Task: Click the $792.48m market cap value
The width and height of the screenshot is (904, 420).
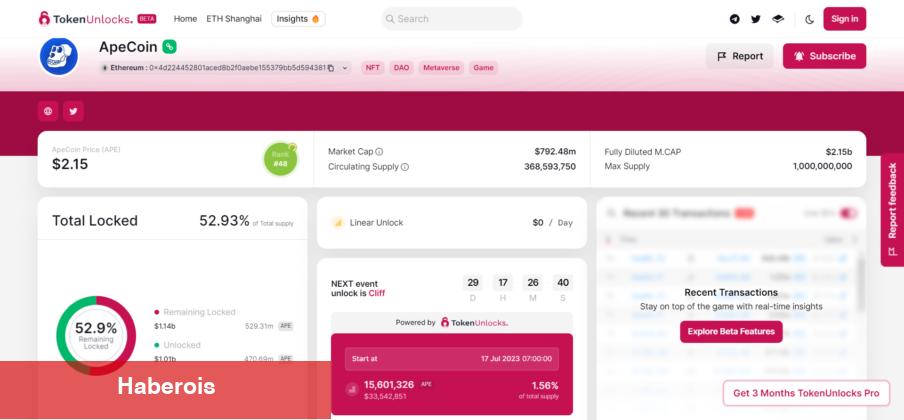Action: (x=555, y=152)
